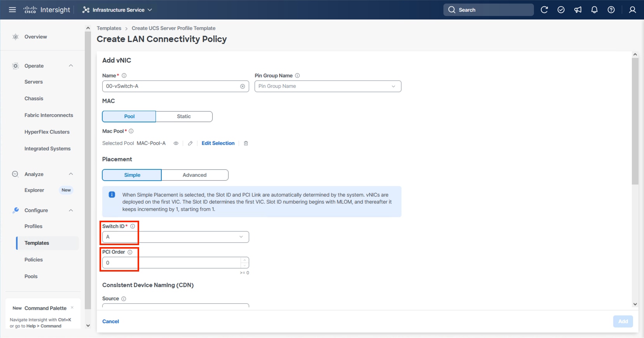Viewport: 644px width, 338px height.
Task: Clear the vNIC Name field
Action: coord(243,86)
